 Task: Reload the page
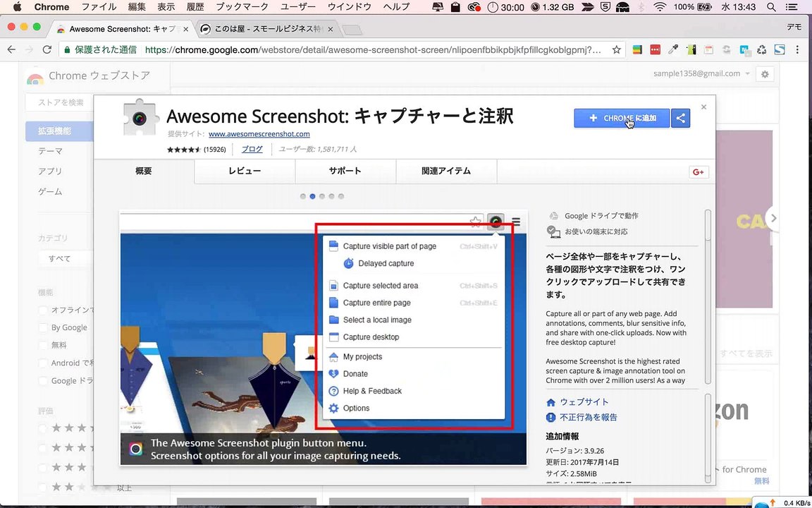[47, 50]
